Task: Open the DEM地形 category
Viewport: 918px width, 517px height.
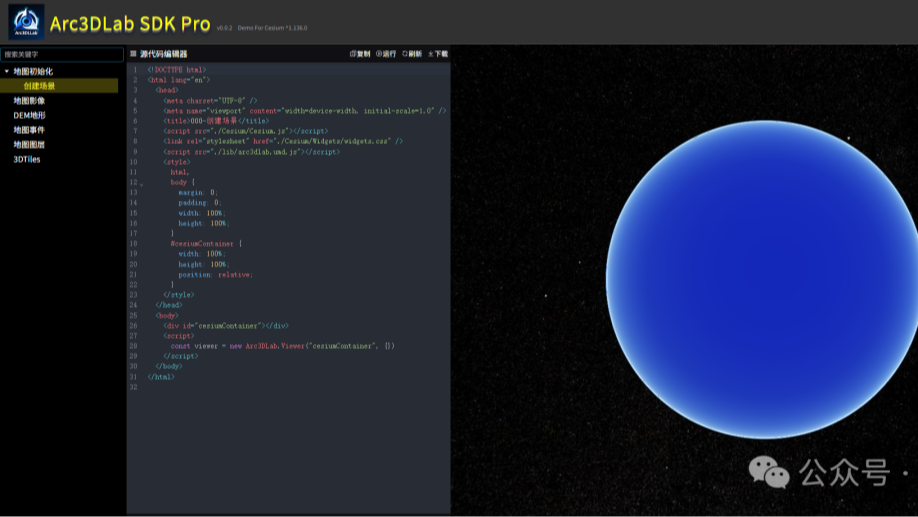Action: [x=29, y=115]
